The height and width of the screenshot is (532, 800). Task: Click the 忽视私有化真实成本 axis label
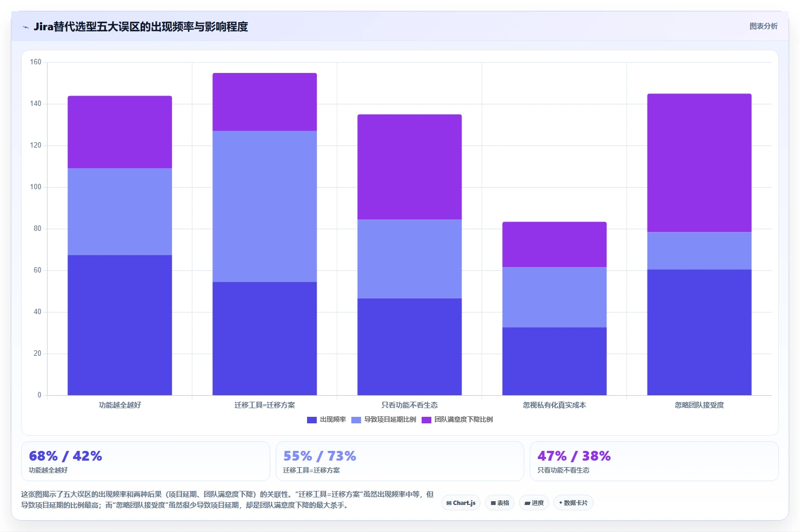555,405
